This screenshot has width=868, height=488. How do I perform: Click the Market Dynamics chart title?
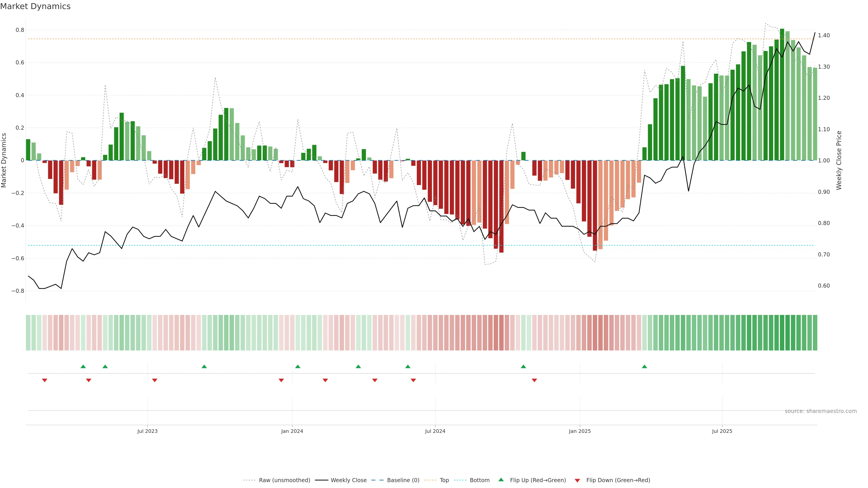(x=35, y=6)
